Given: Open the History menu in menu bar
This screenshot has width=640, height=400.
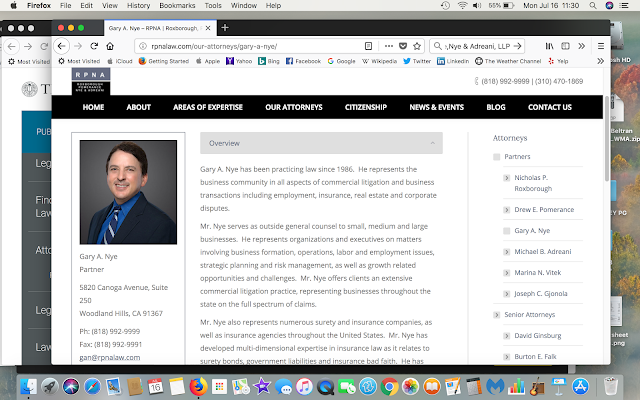Looking at the screenshot, I should 138,5.
